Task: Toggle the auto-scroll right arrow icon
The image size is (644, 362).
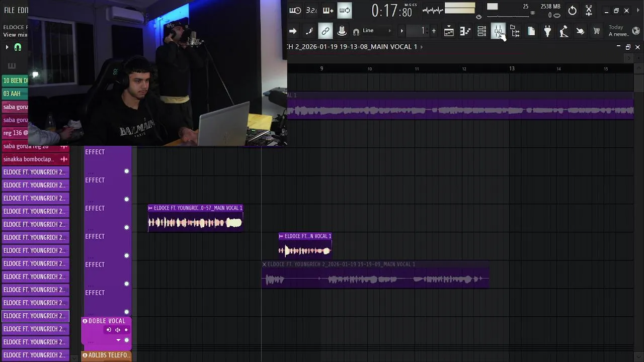Action: (x=293, y=31)
